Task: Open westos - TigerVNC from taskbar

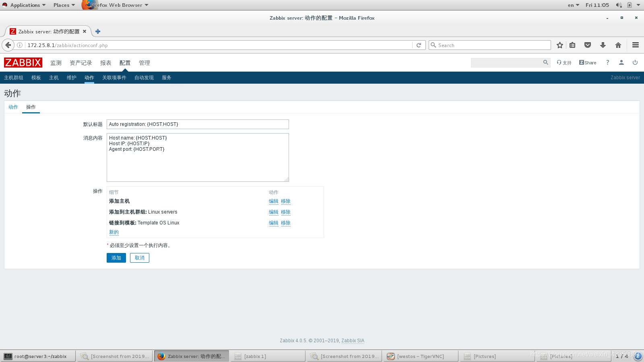Action: click(x=421, y=356)
